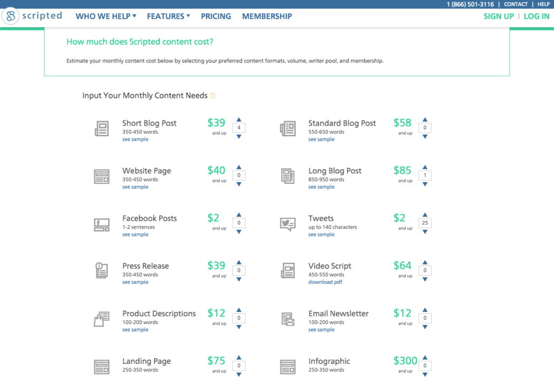Increase Facebook Posts quantity
The width and height of the screenshot is (554, 392).
click(239, 215)
